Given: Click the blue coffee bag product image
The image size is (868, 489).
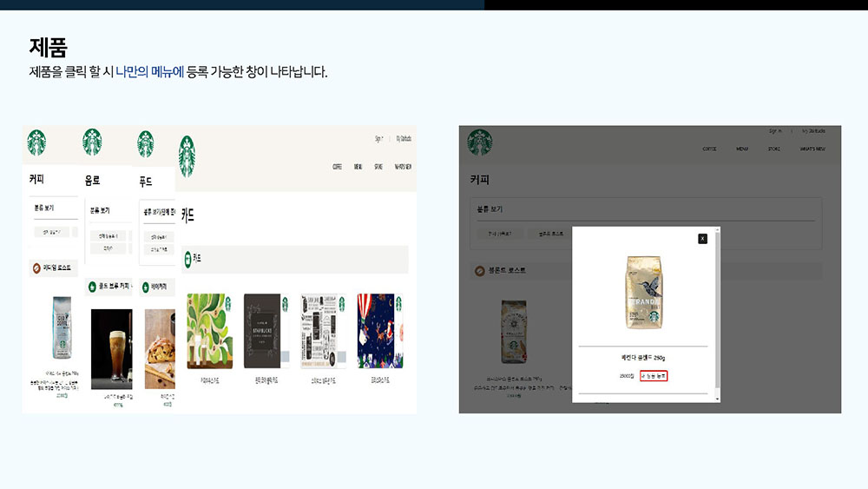Looking at the screenshot, I should pos(62,327).
